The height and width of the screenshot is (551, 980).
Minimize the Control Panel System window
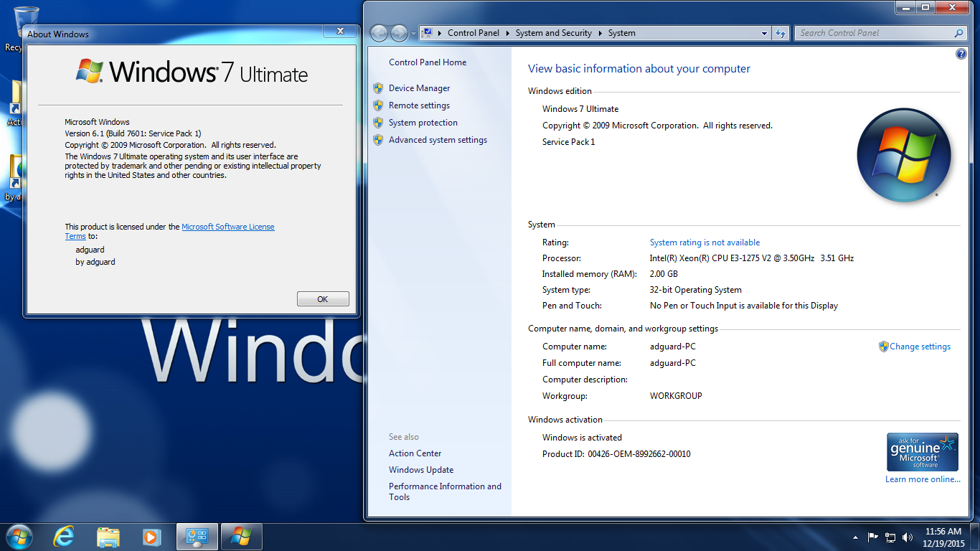pos(906,7)
